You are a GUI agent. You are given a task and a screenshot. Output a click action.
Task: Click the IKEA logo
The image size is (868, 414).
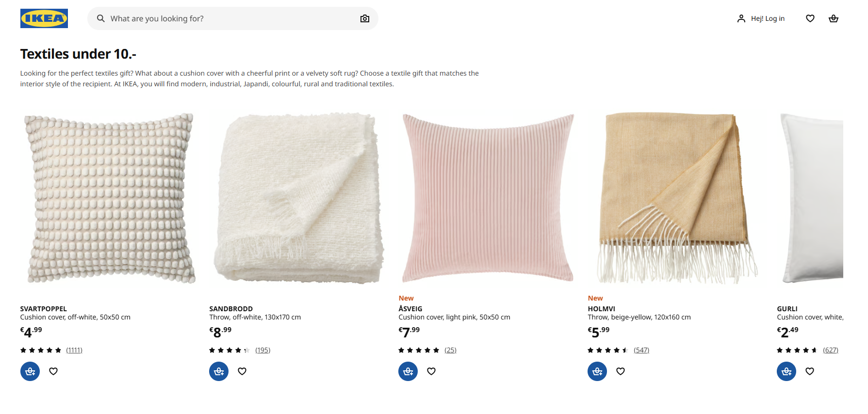click(44, 18)
